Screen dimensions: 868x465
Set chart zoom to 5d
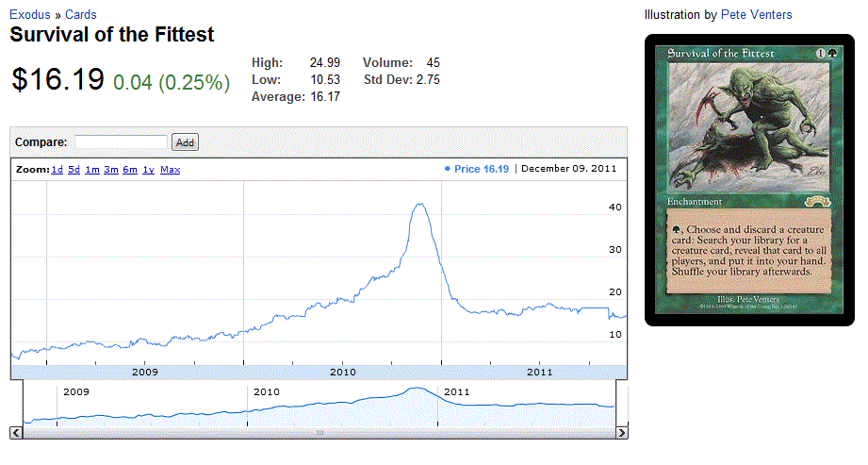74,170
